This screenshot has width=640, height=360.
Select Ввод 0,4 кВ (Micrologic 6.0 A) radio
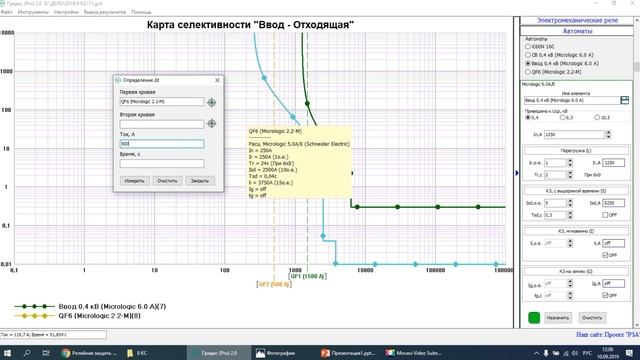pos(528,63)
